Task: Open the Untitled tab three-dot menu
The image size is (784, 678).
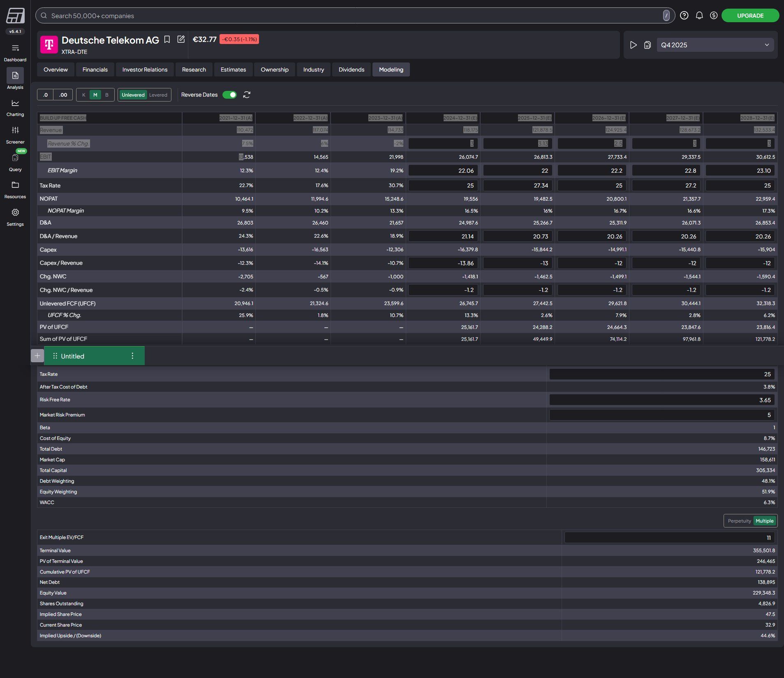Action: tap(132, 356)
